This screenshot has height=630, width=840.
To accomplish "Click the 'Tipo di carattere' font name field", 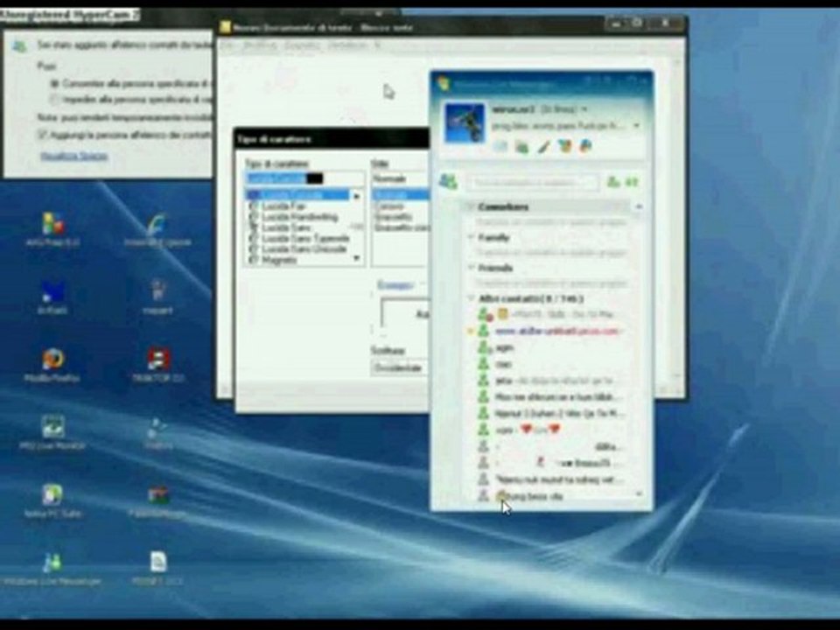I will click(x=304, y=178).
